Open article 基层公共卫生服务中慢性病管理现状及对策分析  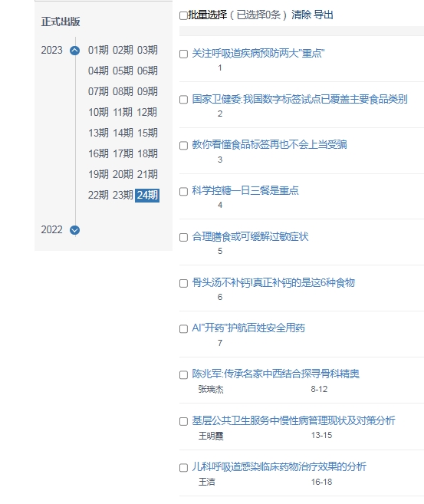[294, 420]
